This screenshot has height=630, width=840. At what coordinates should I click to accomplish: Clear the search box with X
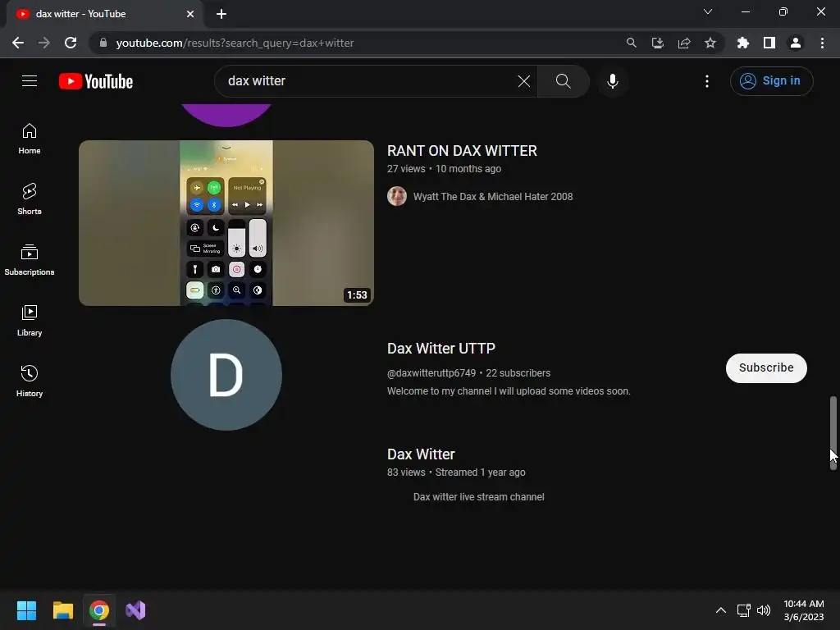(524, 81)
